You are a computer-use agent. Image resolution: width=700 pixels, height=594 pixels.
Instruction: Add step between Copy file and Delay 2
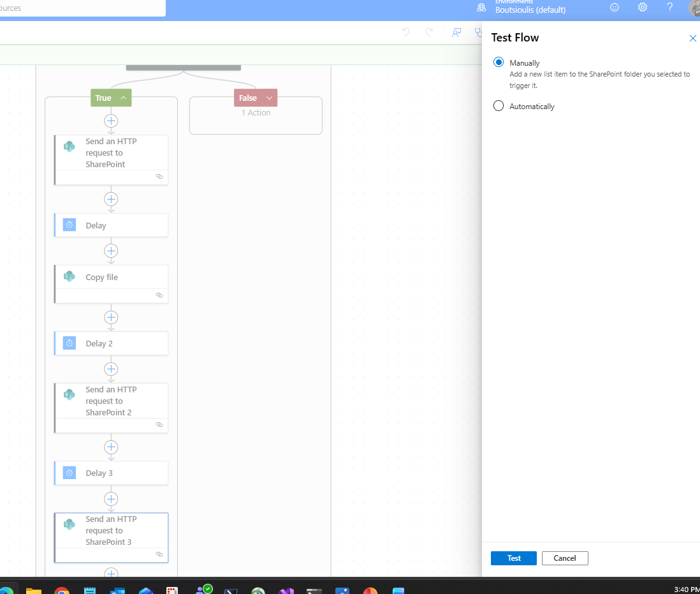click(111, 317)
